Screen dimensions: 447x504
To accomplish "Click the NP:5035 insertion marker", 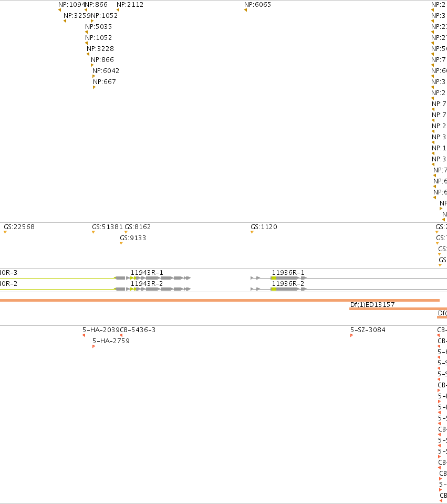I will point(87,32).
